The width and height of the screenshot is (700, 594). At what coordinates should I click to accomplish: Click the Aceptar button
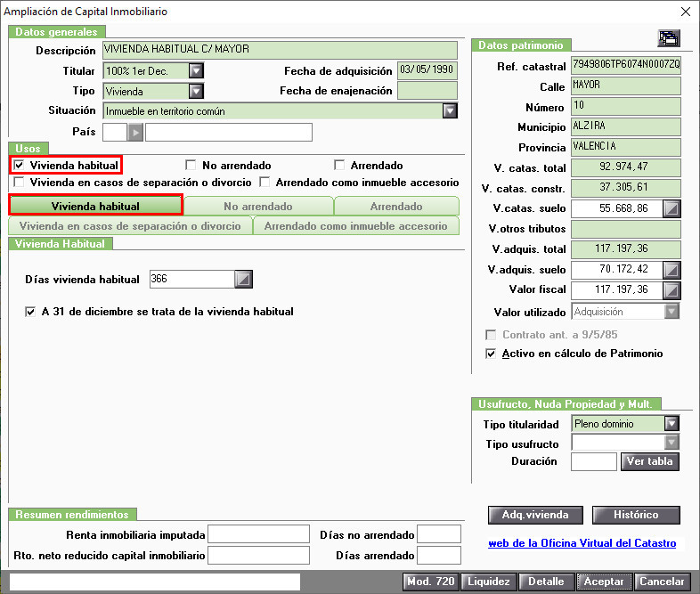pyautogui.click(x=604, y=582)
